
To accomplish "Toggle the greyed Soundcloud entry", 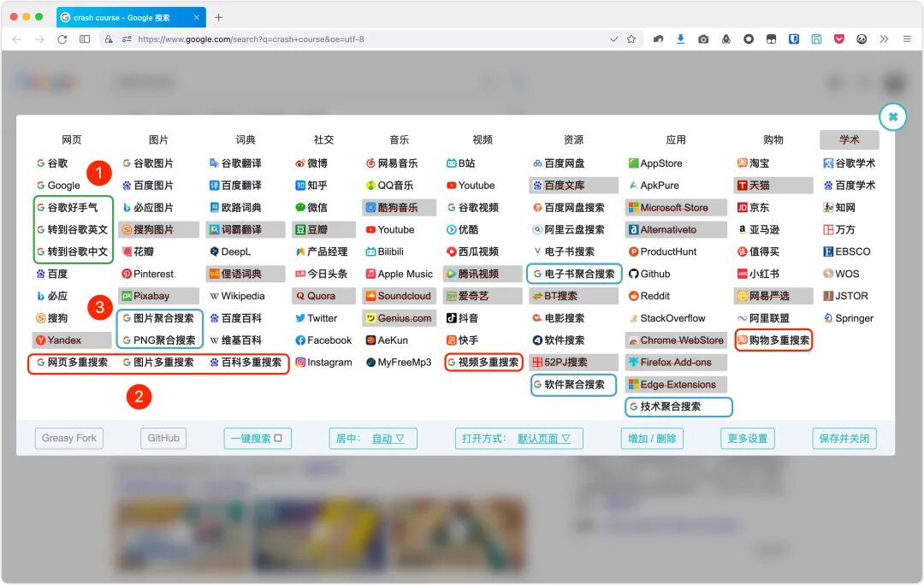I will click(x=399, y=296).
